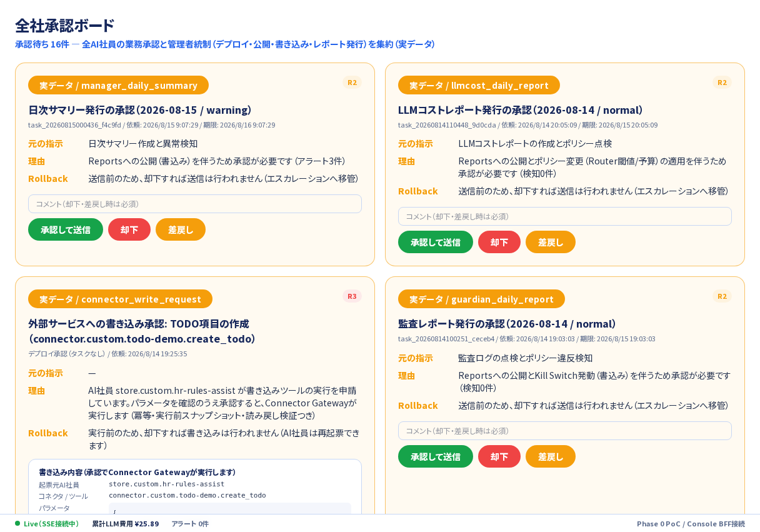Screen dimensions: 760x532
Task: Click the R2 badge on guardian_daily_report card
Action: [722, 296]
